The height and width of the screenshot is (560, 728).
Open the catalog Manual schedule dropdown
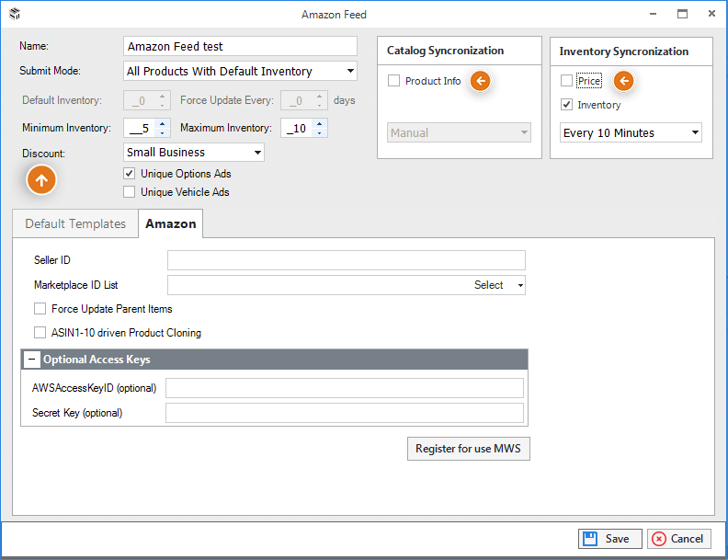point(524,132)
